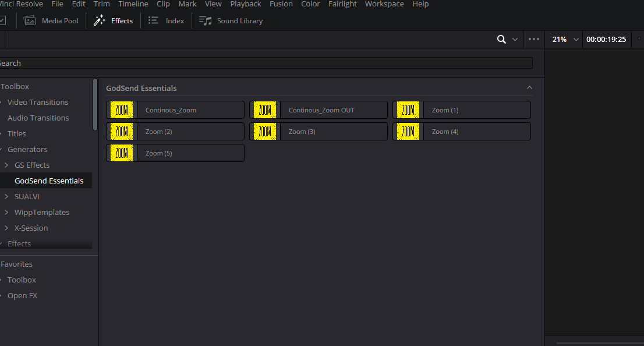Open the three-dot options menu

point(534,40)
